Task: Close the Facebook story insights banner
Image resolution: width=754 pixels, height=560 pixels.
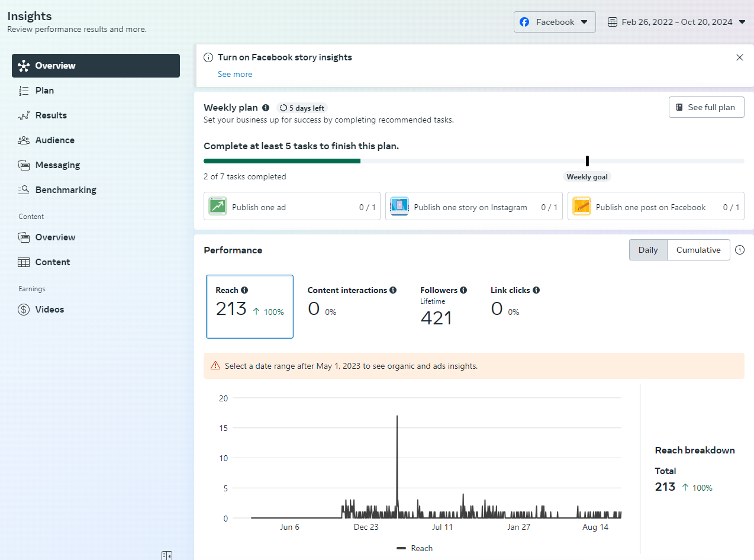Action: click(740, 57)
